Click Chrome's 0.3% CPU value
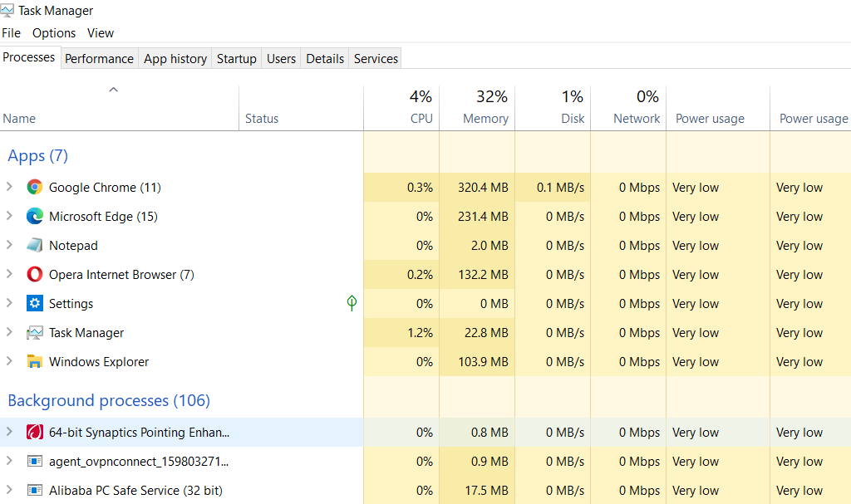The width and height of the screenshot is (851, 504). click(420, 187)
